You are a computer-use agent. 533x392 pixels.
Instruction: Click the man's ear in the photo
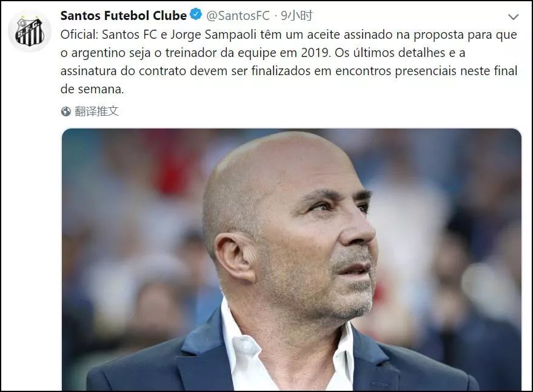pyautogui.click(x=235, y=258)
